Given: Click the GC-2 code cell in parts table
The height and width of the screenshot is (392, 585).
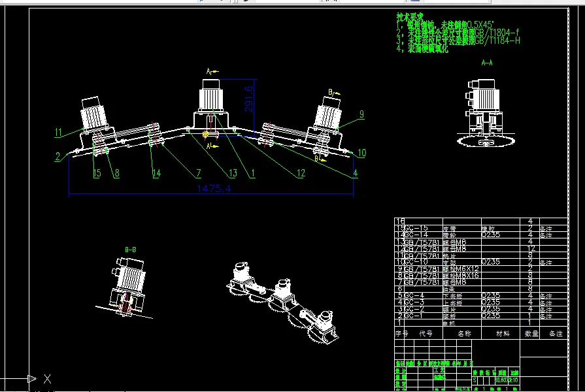Looking at the screenshot, I should (424, 309).
